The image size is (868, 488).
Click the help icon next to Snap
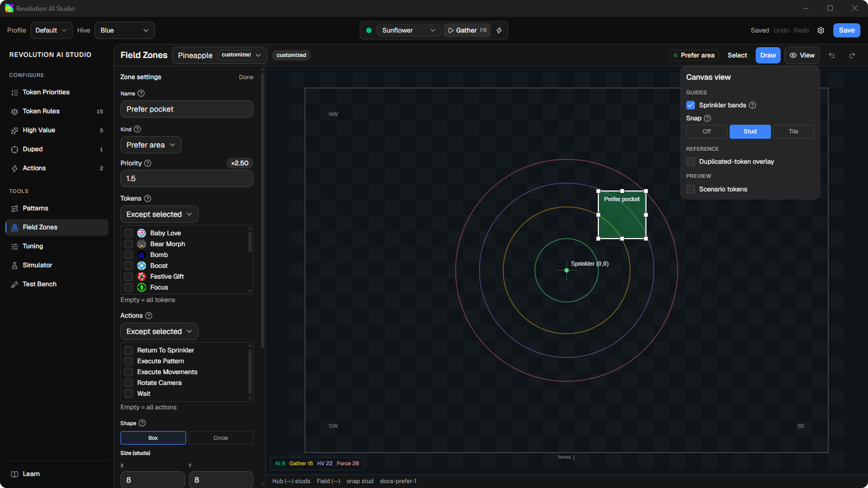coord(707,118)
